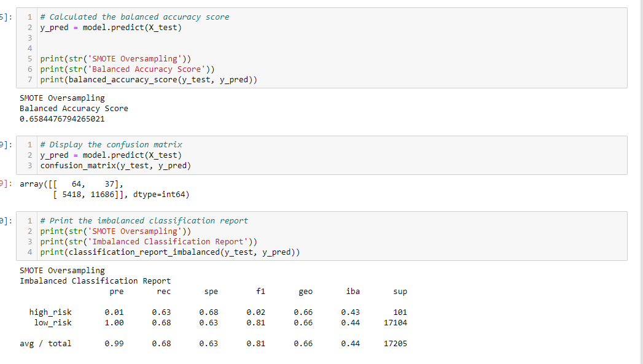
Task: Click line number 4 in first cell
Action: click(x=30, y=48)
